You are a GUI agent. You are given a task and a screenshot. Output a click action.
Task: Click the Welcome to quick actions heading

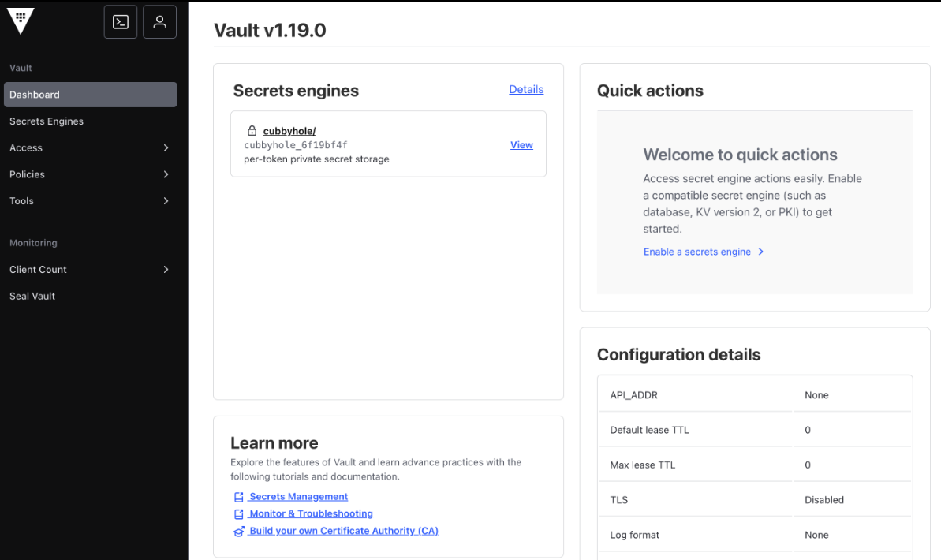click(740, 155)
